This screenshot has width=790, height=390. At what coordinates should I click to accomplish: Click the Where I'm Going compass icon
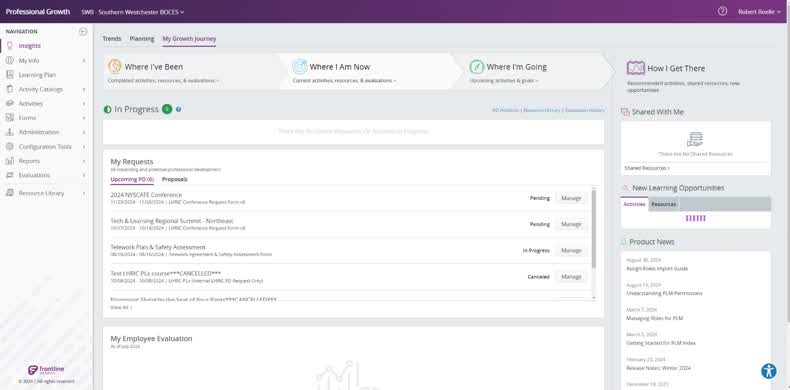pos(477,67)
